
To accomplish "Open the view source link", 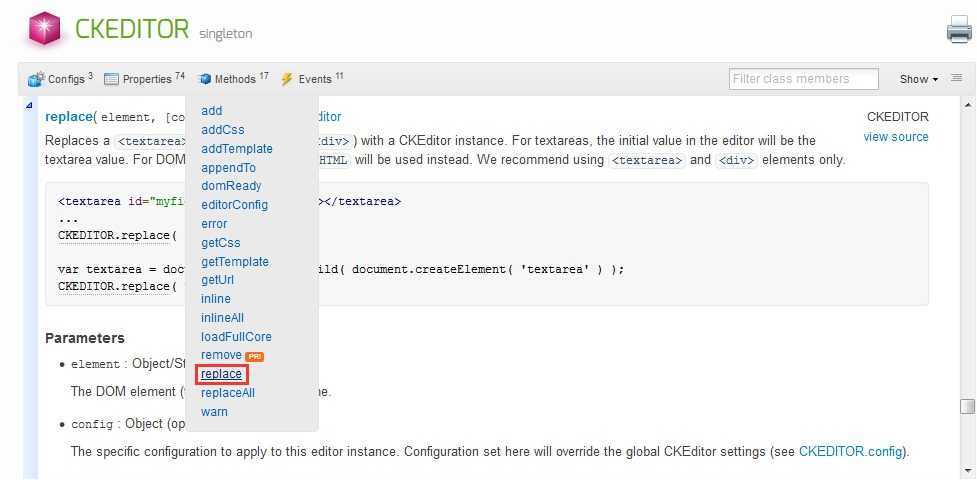I will pyautogui.click(x=895, y=137).
